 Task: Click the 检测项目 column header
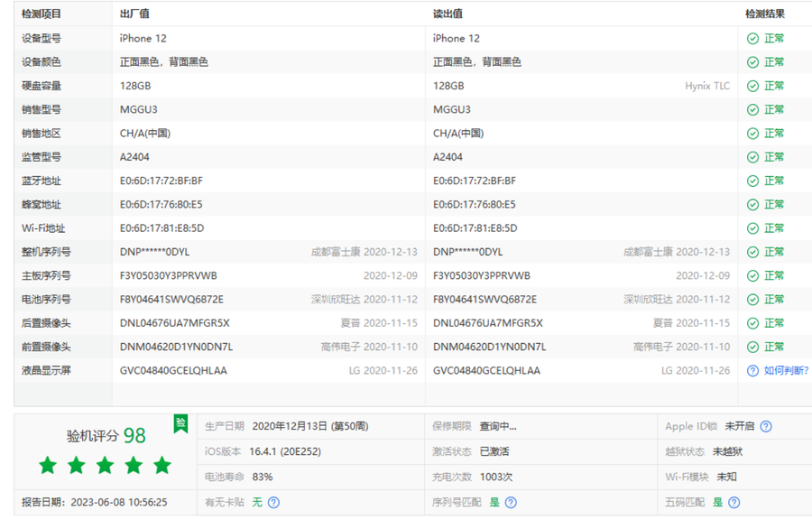pyautogui.click(x=42, y=14)
